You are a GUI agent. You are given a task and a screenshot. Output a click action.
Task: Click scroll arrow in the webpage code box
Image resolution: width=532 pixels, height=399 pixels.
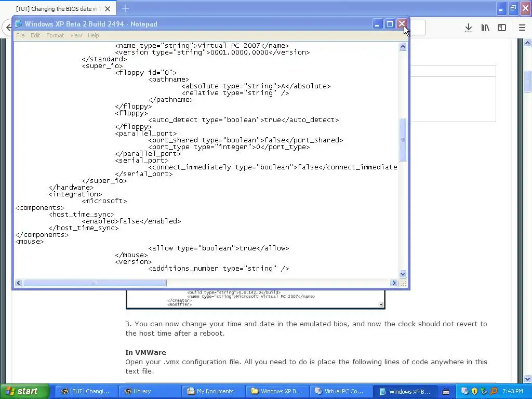tap(381, 304)
